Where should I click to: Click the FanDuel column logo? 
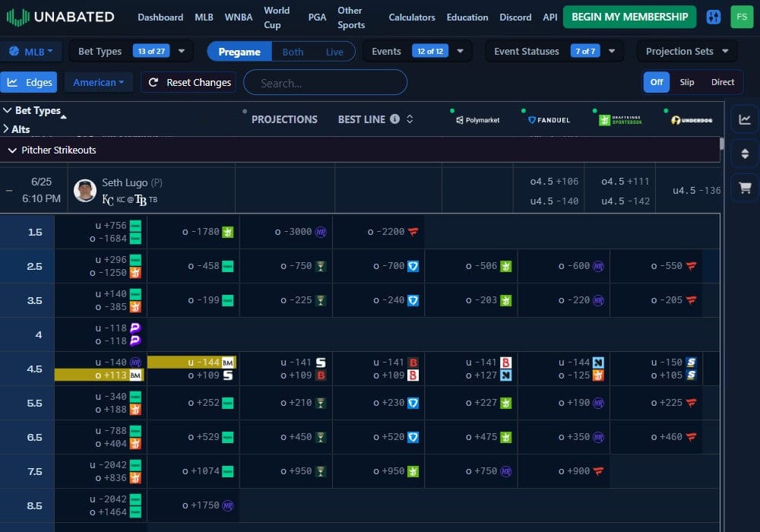tap(549, 119)
